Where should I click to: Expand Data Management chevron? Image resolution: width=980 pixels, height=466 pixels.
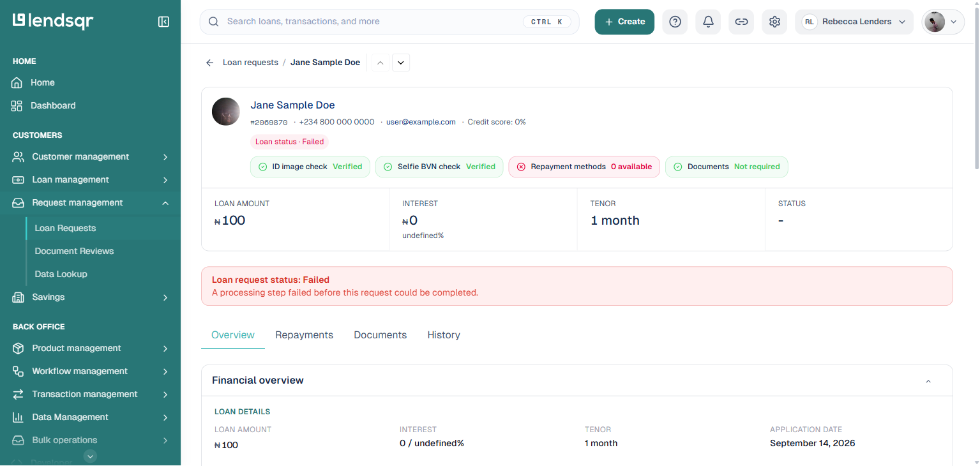coord(165,417)
